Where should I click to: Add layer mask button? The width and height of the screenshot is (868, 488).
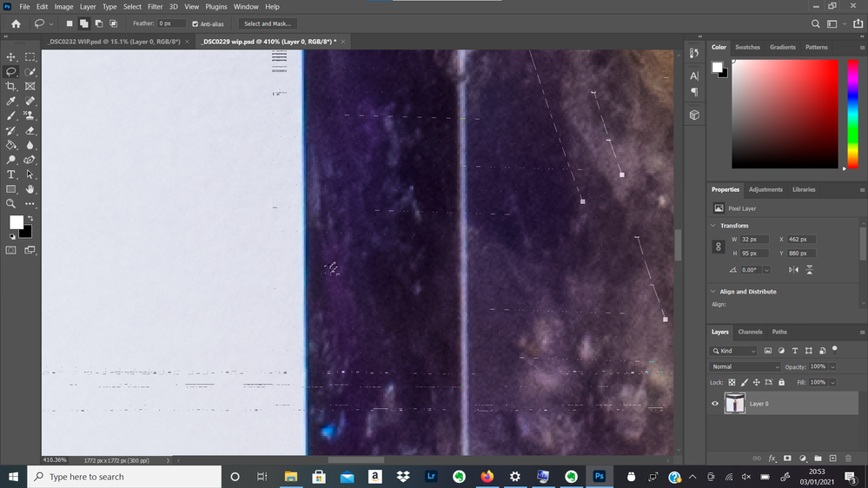[787, 458]
